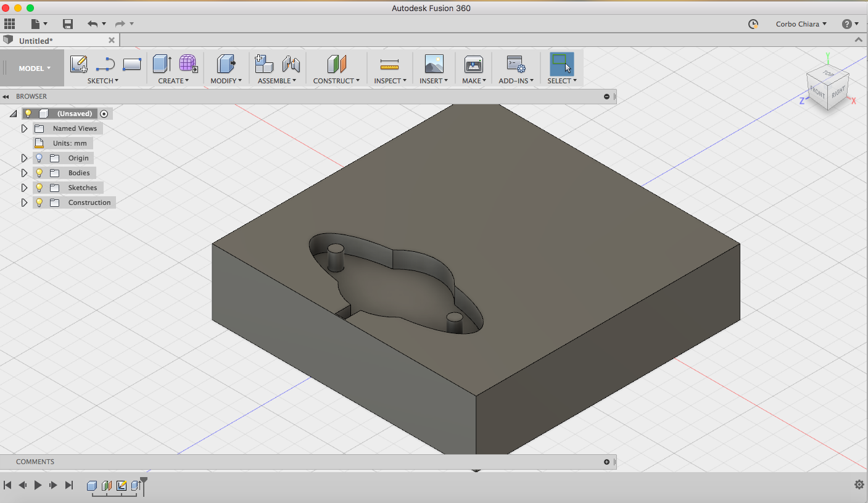Click the Browser panel minus button
The width and height of the screenshot is (868, 503).
click(606, 97)
